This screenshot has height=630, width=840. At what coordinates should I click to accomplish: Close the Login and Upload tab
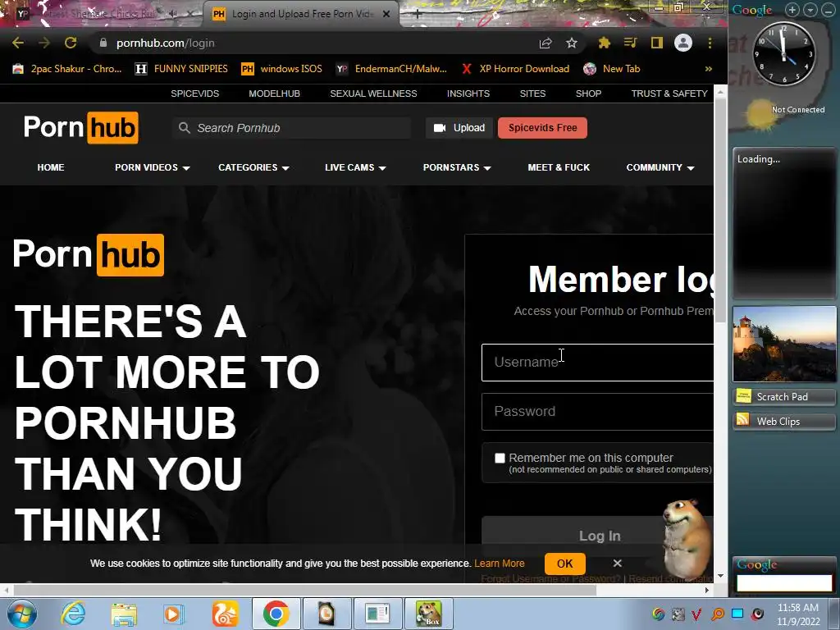coord(386,14)
